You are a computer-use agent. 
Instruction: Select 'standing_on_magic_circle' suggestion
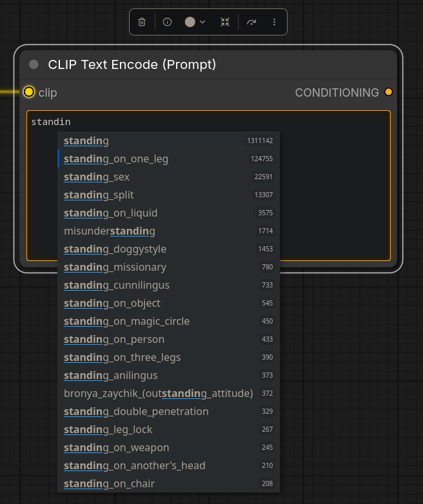tap(168, 321)
